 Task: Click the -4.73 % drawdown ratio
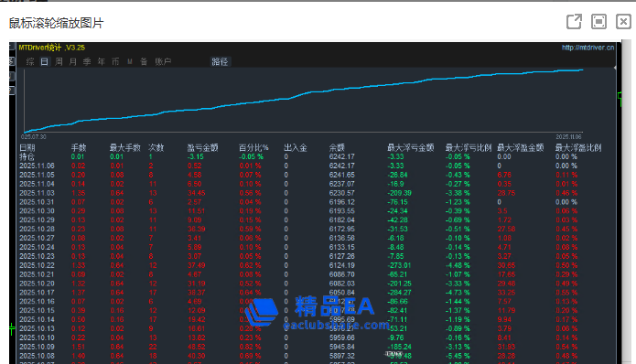point(458,293)
